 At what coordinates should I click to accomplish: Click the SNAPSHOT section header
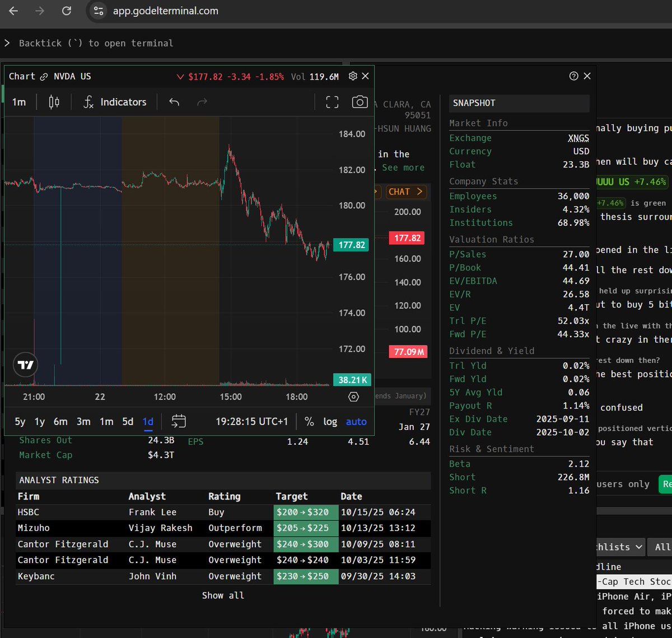(x=519, y=103)
